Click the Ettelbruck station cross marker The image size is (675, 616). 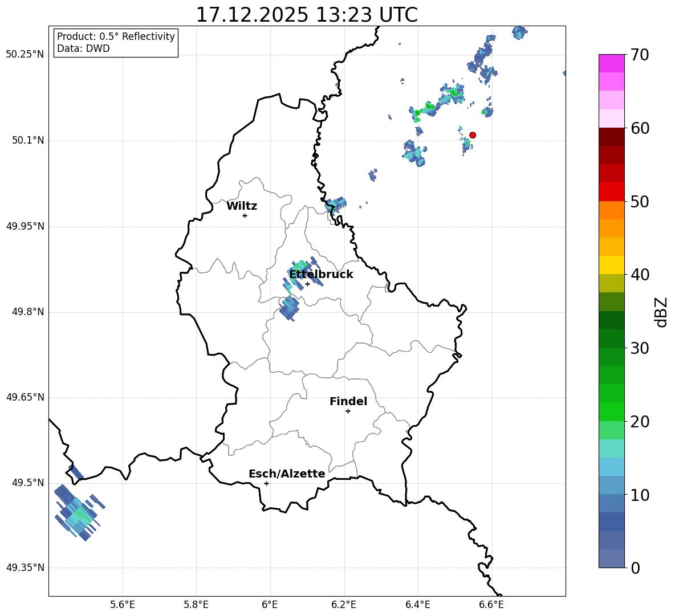point(307,284)
